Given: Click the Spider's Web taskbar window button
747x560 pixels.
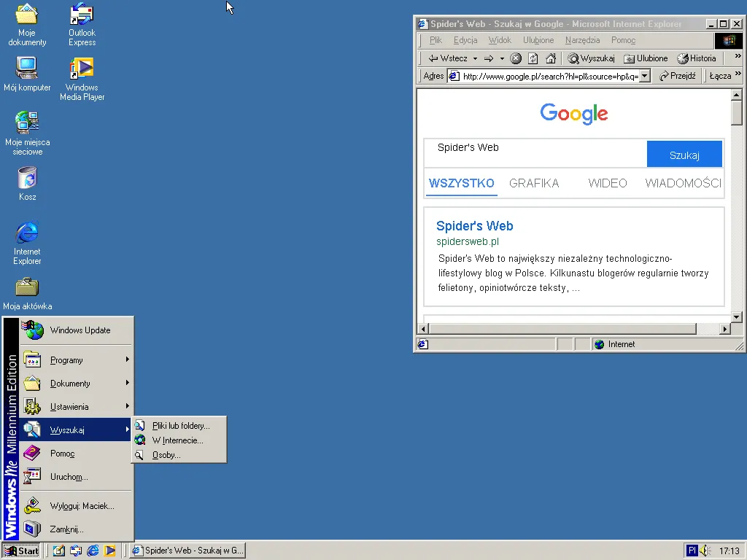Looking at the screenshot, I should (188, 551).
